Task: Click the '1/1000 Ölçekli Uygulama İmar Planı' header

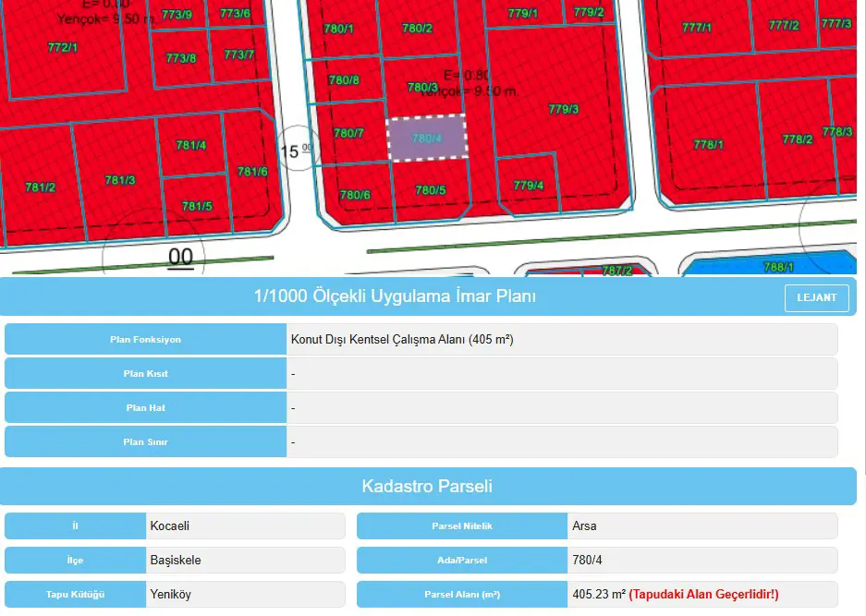Action: tap(395, 296)
